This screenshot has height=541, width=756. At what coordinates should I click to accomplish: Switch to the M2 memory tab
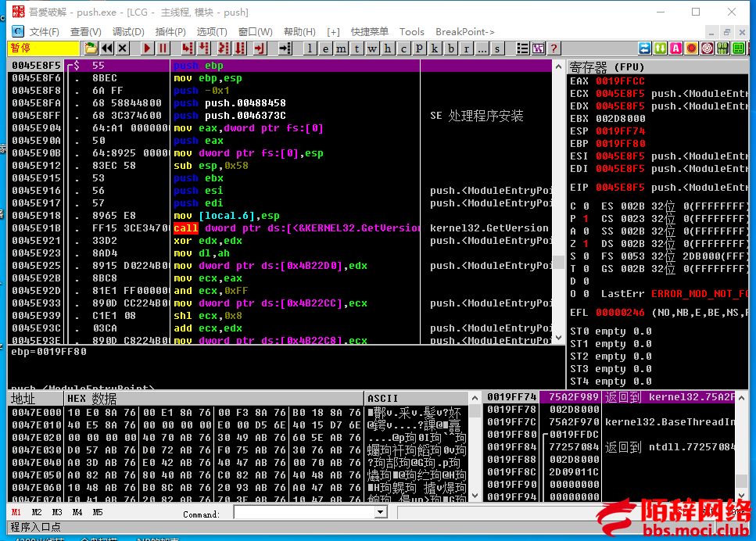pos(36,513)
